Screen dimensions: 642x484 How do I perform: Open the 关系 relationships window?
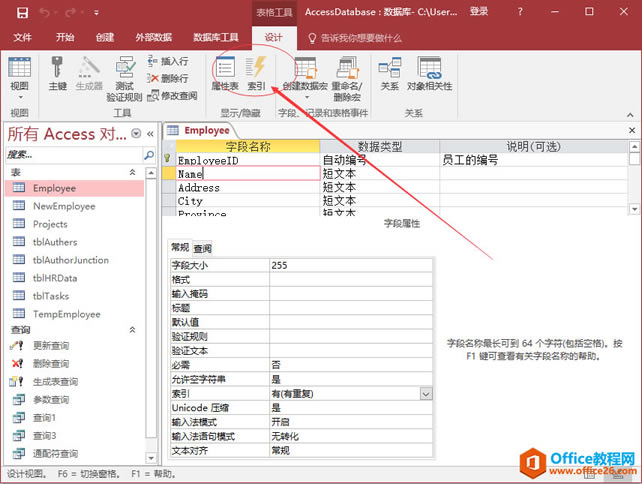tap(390, 73)
